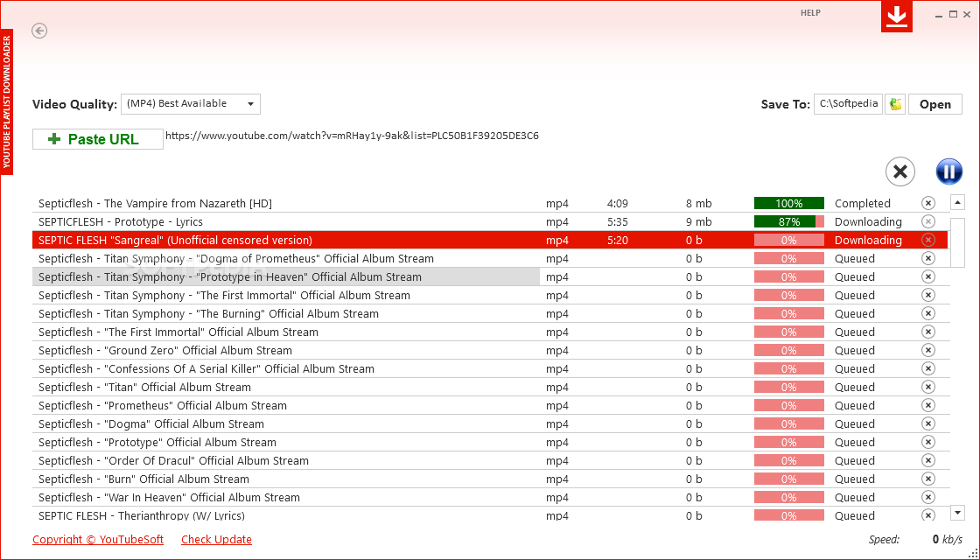Remove 'Prototype' Official Album Stream entry

point(928,442)
